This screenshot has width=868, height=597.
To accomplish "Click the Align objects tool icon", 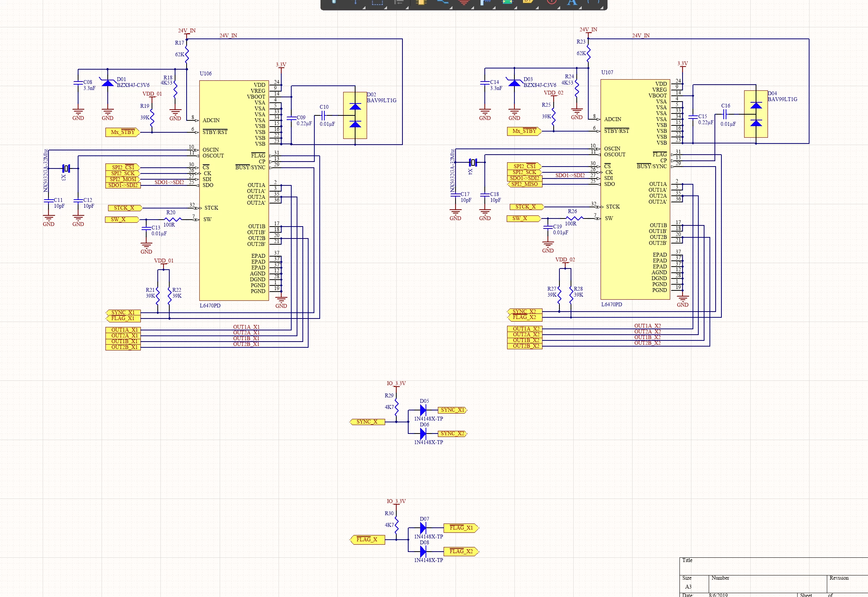I will pyautogui.click(x=399, y=2).
